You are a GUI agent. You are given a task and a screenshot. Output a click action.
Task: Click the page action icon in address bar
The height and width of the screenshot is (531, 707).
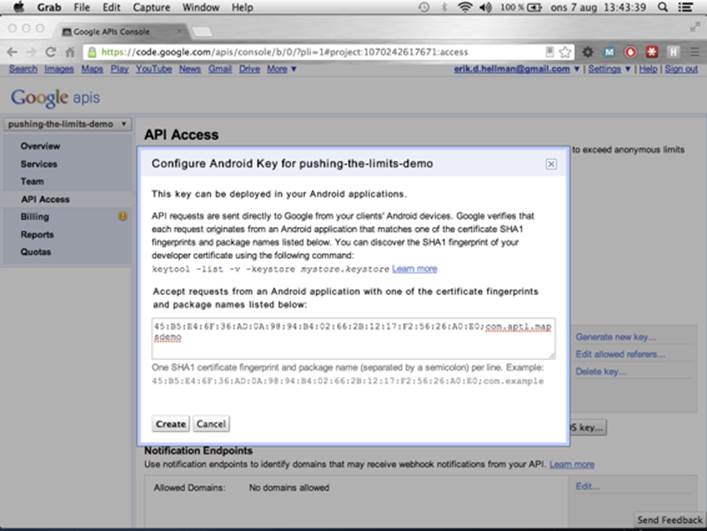click(x=550, y=52)
